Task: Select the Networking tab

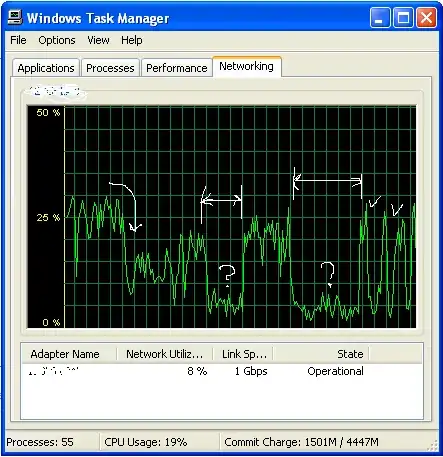Action: click(x=247, y=66)
